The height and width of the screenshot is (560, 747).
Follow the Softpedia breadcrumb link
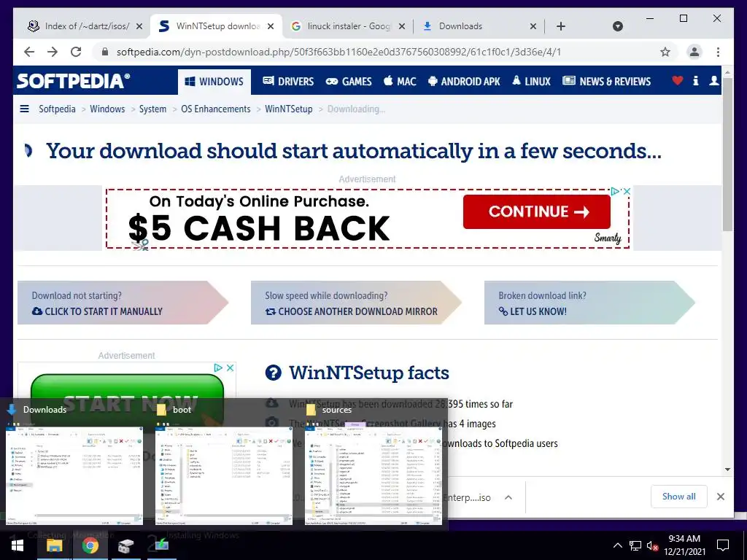57,109
